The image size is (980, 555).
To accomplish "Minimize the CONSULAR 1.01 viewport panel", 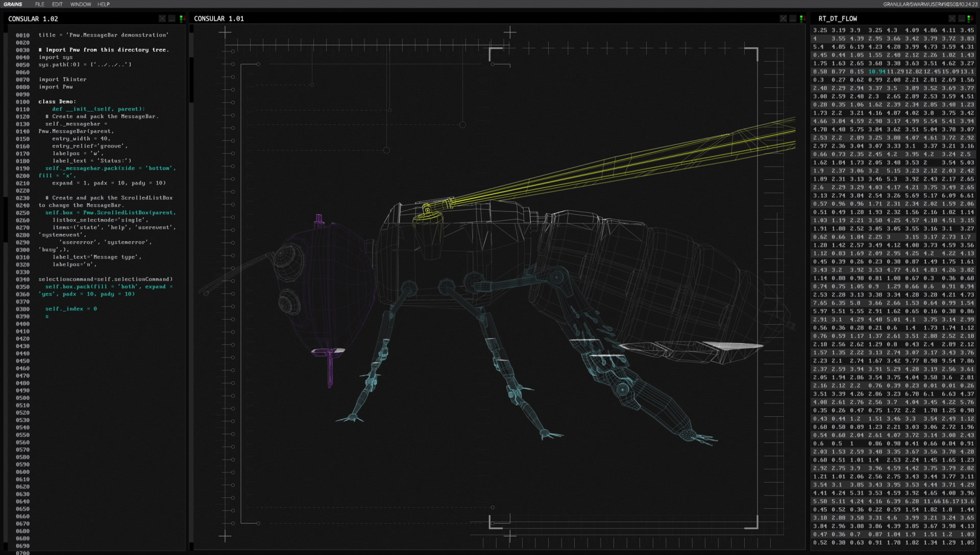I will point(793,18).
